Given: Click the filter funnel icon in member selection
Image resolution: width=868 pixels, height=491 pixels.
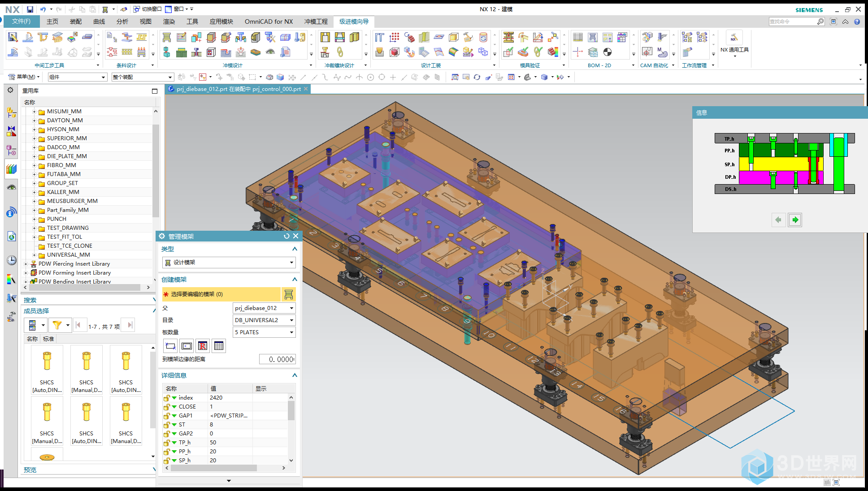Looking at the screenshot, I should click(x=57, y=325).
